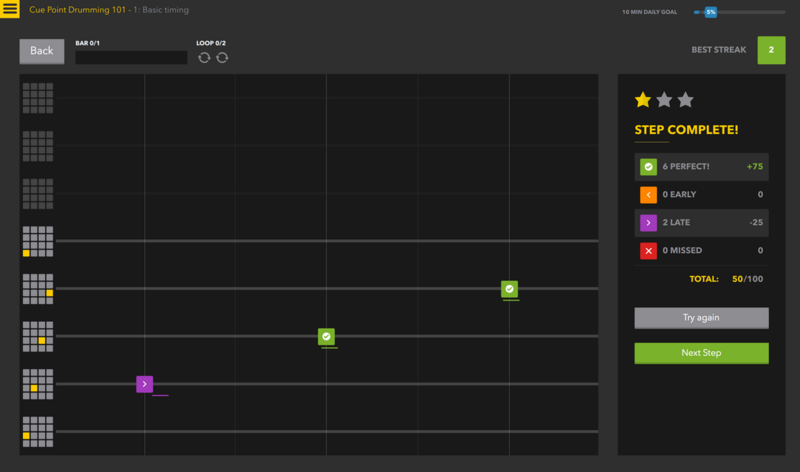Click the purple Late arrow icon in results
Screen dimensions: 800x472
coord(648,223)
